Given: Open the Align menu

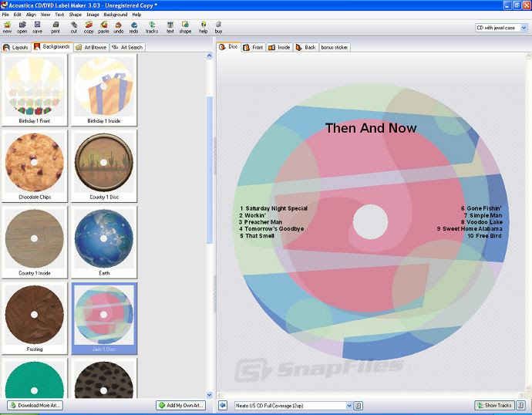Looking at the screenshot, I should (31, 15).
